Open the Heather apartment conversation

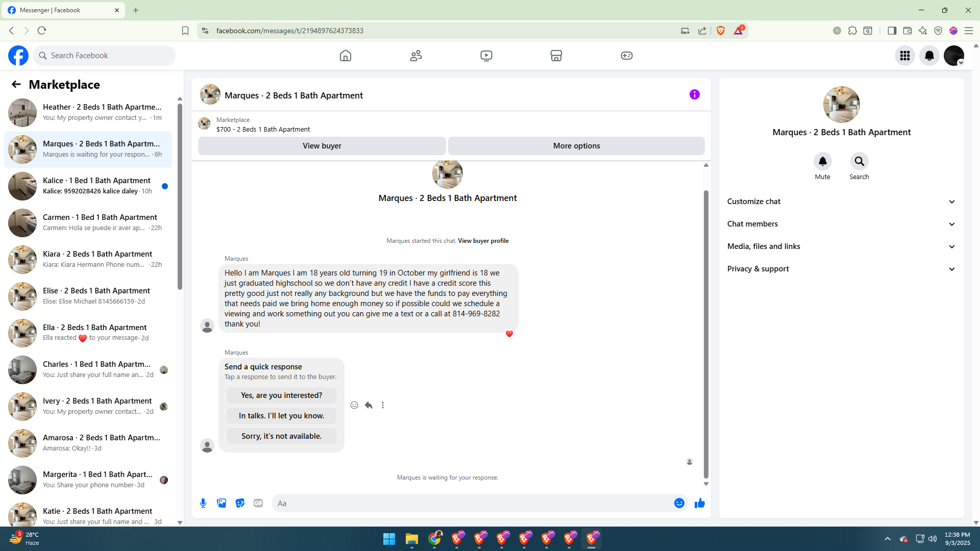click(x=88, y=113)
